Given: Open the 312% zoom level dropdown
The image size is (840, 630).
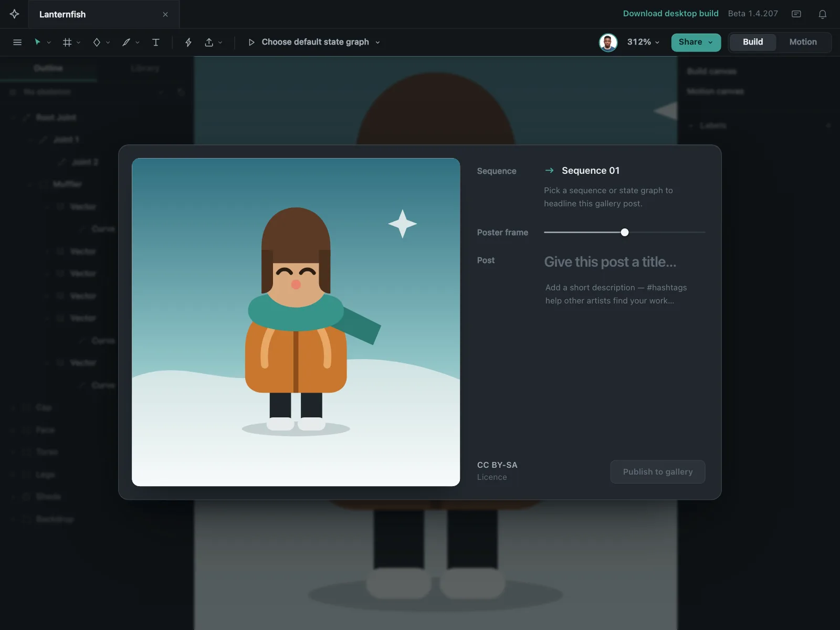Looking at the screenshot, I should (x=643, y=42).
